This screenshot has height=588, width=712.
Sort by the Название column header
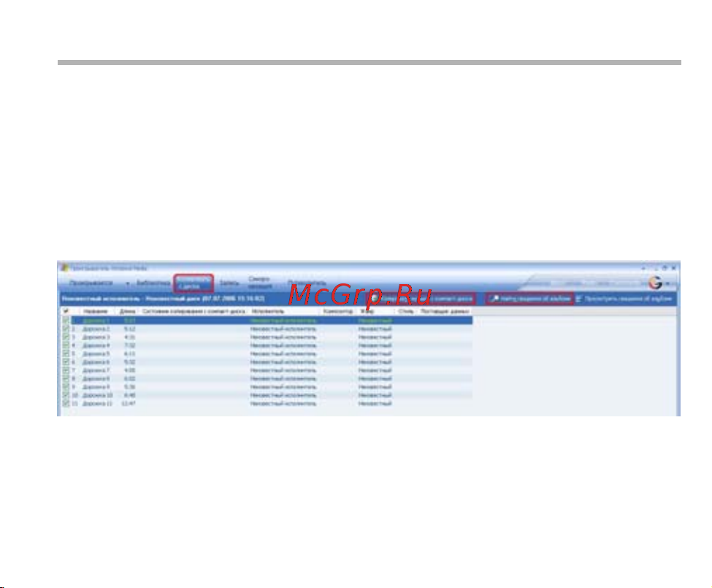click(96, 311)
